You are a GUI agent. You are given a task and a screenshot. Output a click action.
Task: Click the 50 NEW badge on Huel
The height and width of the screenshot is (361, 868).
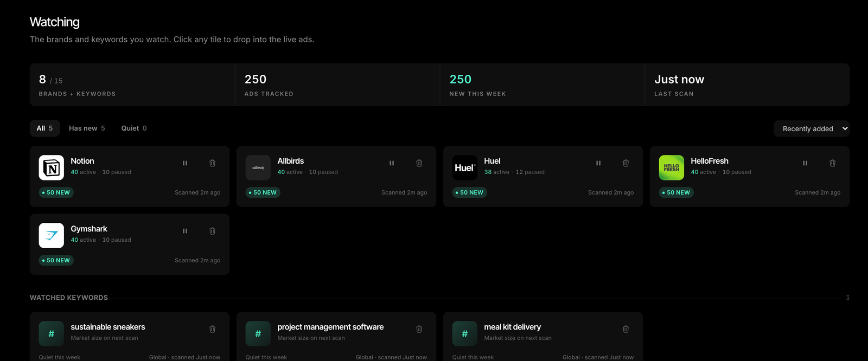tap(470, 192)
